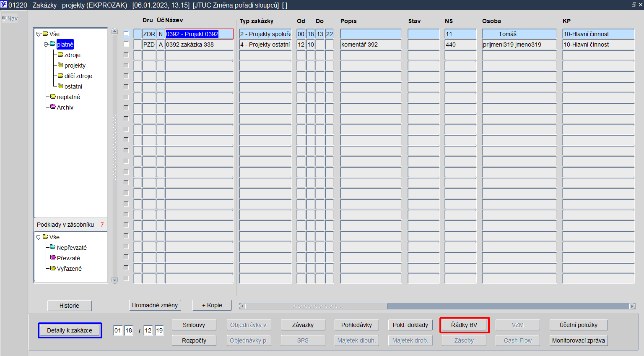Click the Osoba column header

point(491,21)
